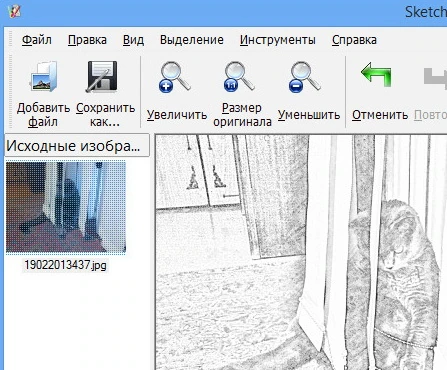
Task: Click the Увеличить text label
Action: 177,115
